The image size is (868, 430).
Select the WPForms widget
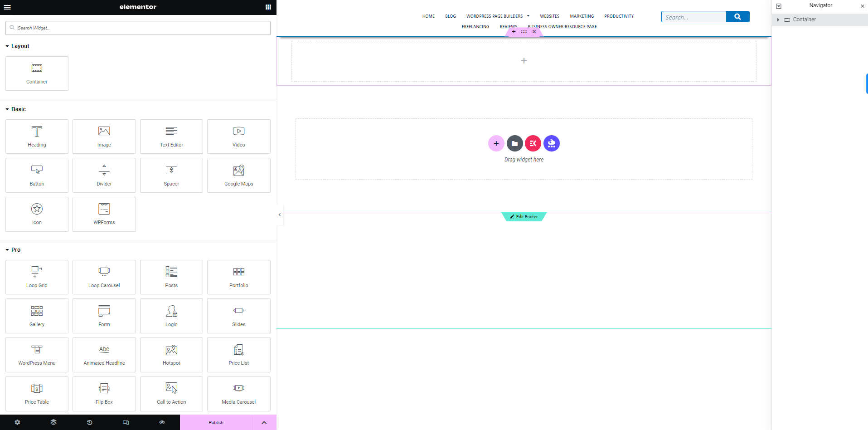(x=104, y=214)
